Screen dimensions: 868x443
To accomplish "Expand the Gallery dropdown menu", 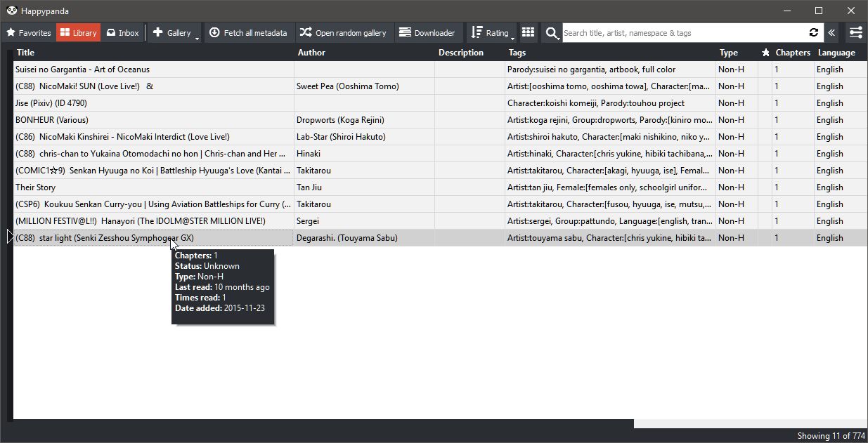I will click(x=197, y=37).
